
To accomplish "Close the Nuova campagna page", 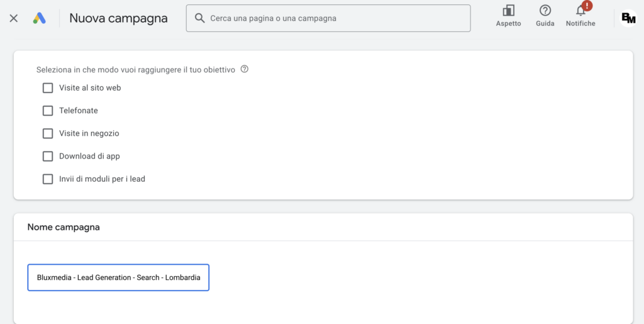I will [14, 18].
